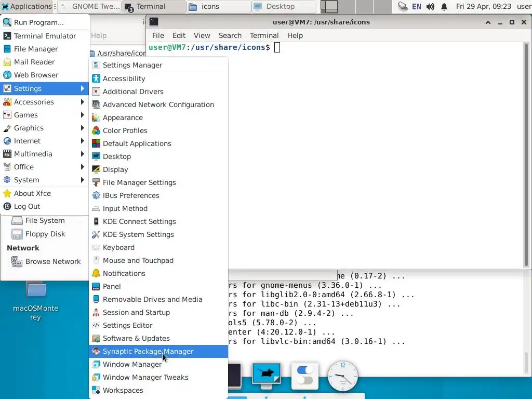
Task: Expand the Internet submenu arrow
Action: coord(82,141)
